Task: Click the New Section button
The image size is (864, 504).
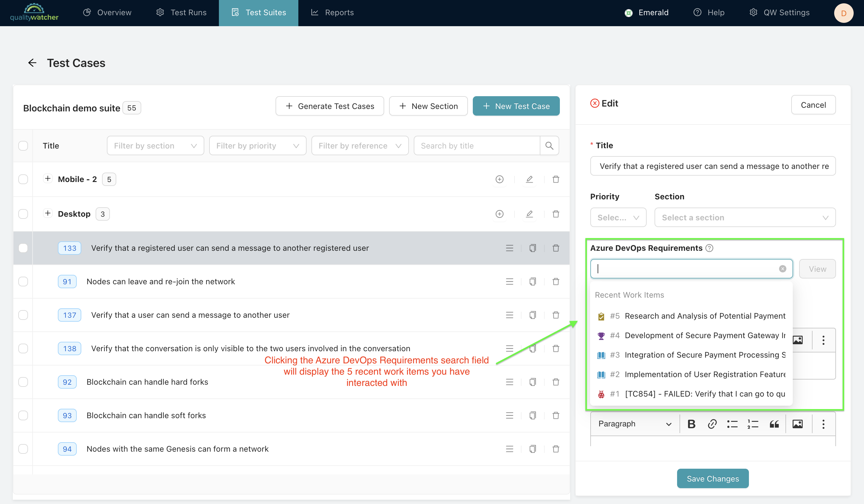Action: pyautogui.click(x=428, y=106)
